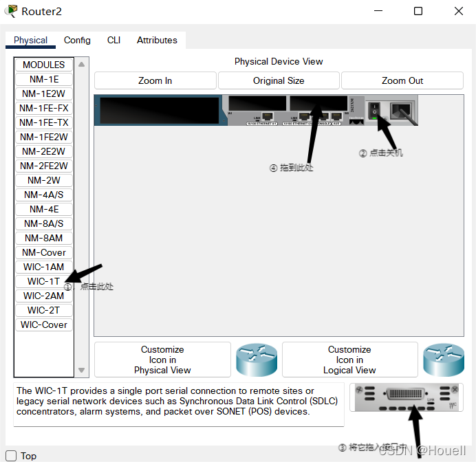Click the router auxiliary port
The width and height of the screenshot is (476, 462).
coord(336,116)
